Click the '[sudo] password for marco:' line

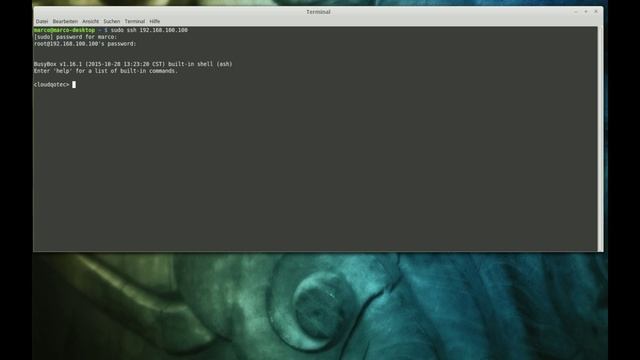[75, 37]
